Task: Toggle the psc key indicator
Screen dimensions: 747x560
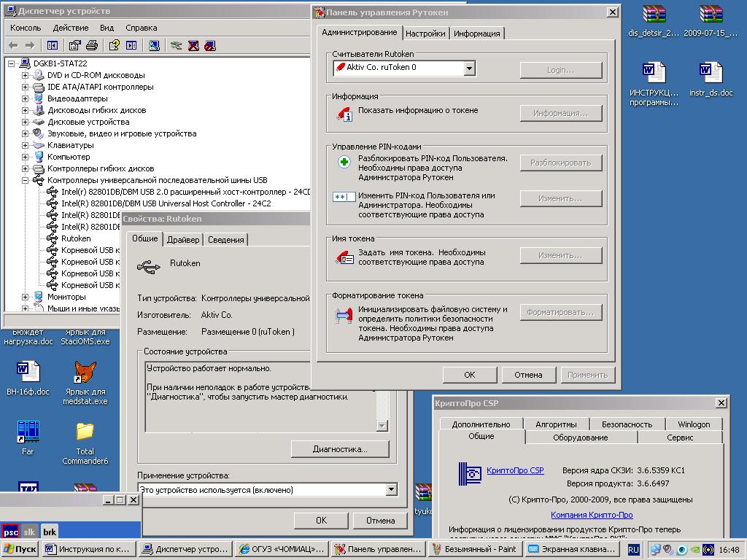Action: pos(10,532)
